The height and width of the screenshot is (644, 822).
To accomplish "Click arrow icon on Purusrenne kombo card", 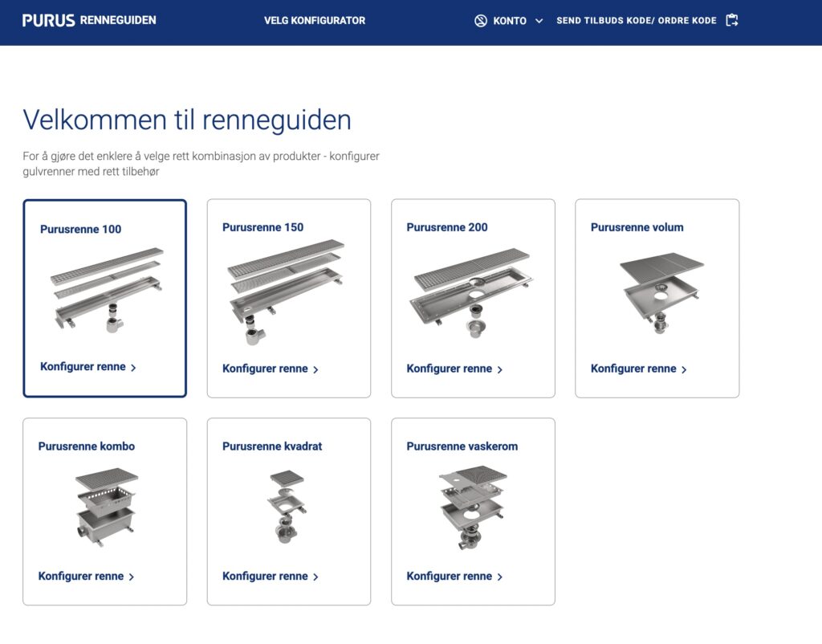I will point(132,577).
